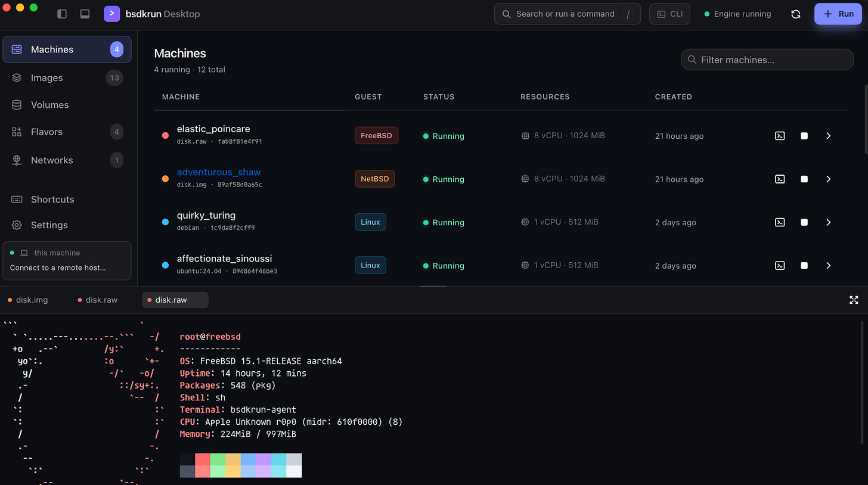Click the Engine running status indicator
The height and width of the screenshot is (485, 868).
click(x=737, y=14)
